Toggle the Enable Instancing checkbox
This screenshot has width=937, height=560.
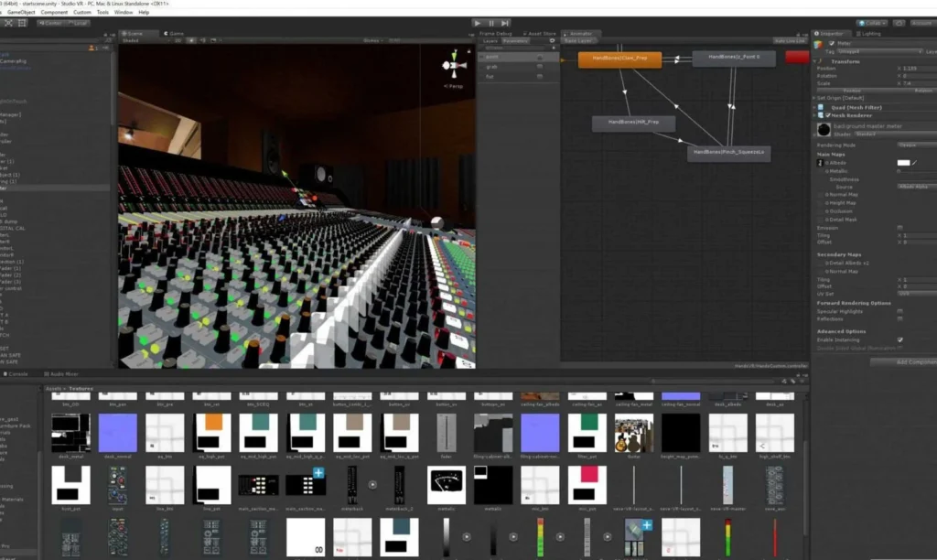(899, 339)
